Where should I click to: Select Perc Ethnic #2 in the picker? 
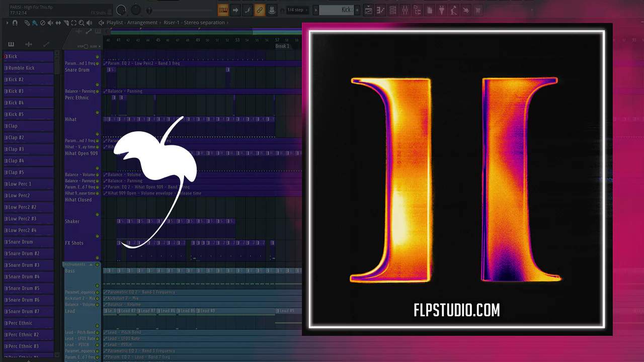29,334
